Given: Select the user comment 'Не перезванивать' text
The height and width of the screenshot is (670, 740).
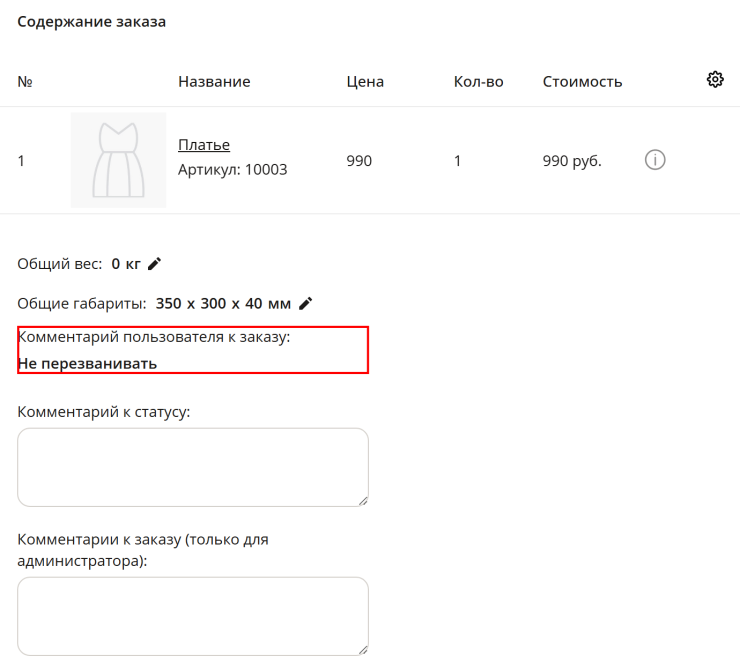Looking at the screenshot, I should click(87, 364).
